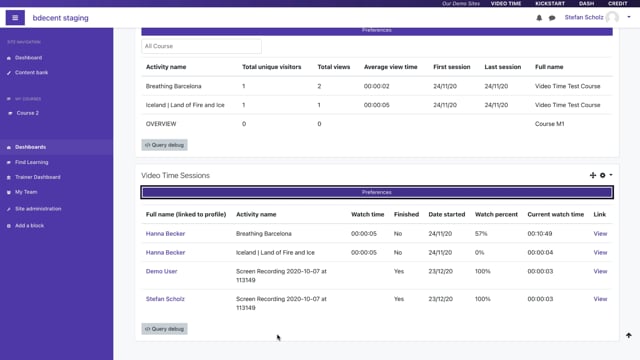Click the Current watch time header
This screenshot has height=360, width=640.
555,214
